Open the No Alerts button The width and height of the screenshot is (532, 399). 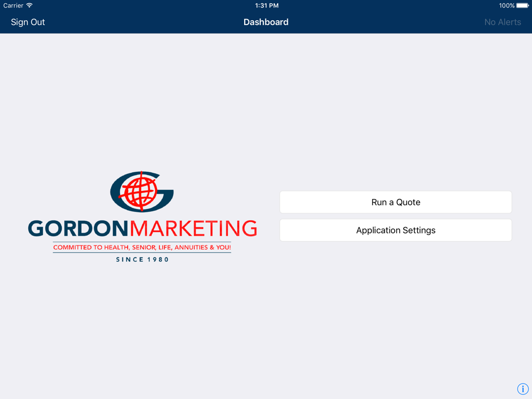coord(503,22)
